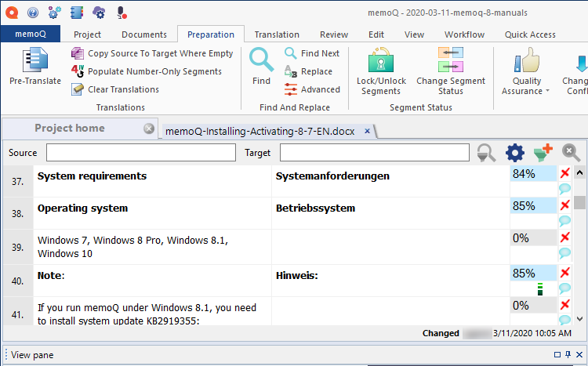
Task: Click Replace in ribbon
Action: [308, 71]
